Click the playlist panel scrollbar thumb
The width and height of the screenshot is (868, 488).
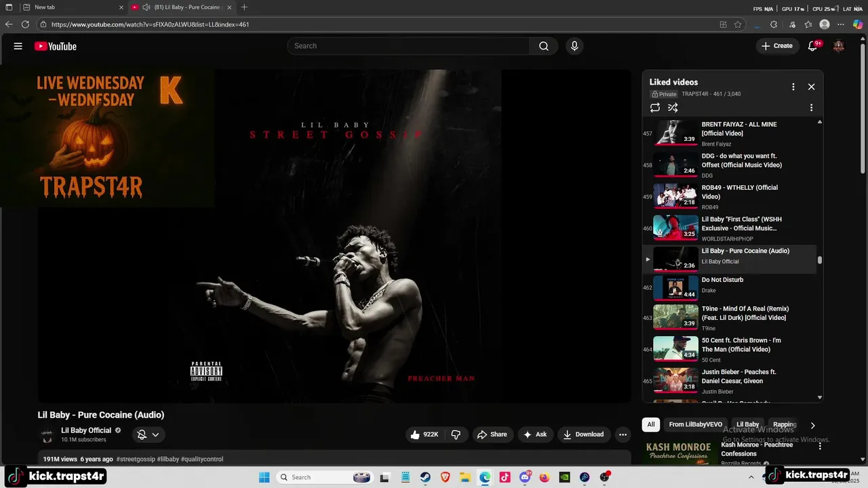(820, 260)
